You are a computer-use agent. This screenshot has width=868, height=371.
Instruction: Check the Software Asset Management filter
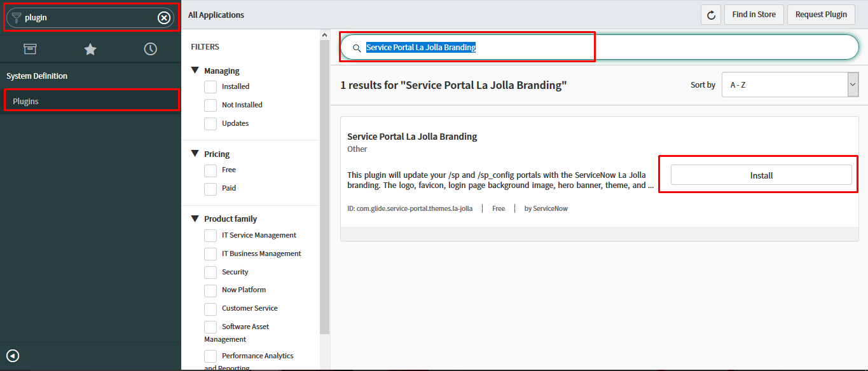click(x=210, y=327)
